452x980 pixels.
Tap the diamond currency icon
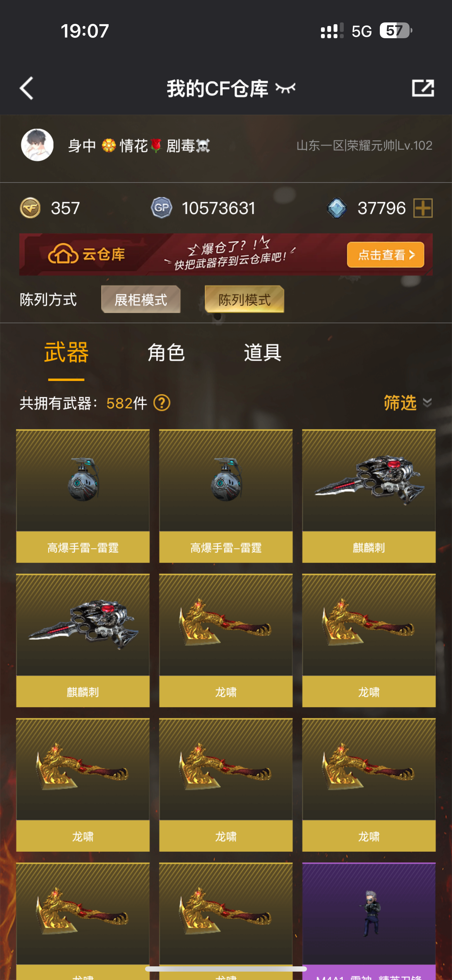pos(337,208)
